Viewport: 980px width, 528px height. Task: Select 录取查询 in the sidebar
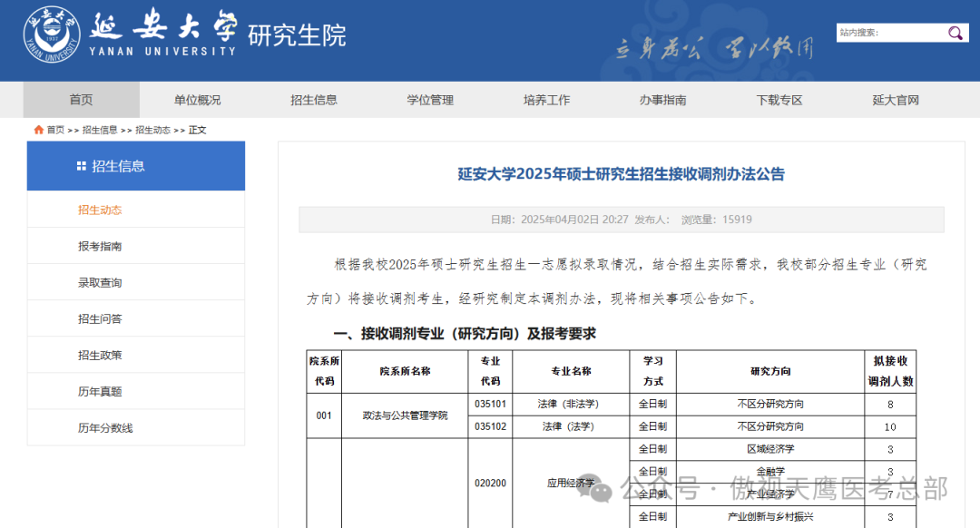point(135,282)
